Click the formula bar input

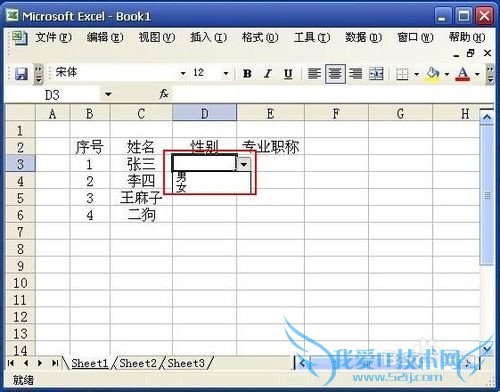click(332, 95)
